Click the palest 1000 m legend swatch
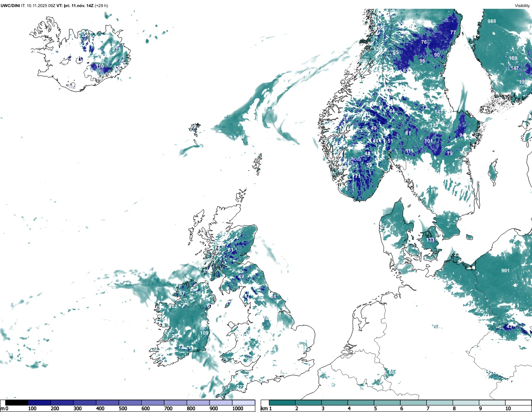Screen dimensions: 532x412 pos(244,402)
